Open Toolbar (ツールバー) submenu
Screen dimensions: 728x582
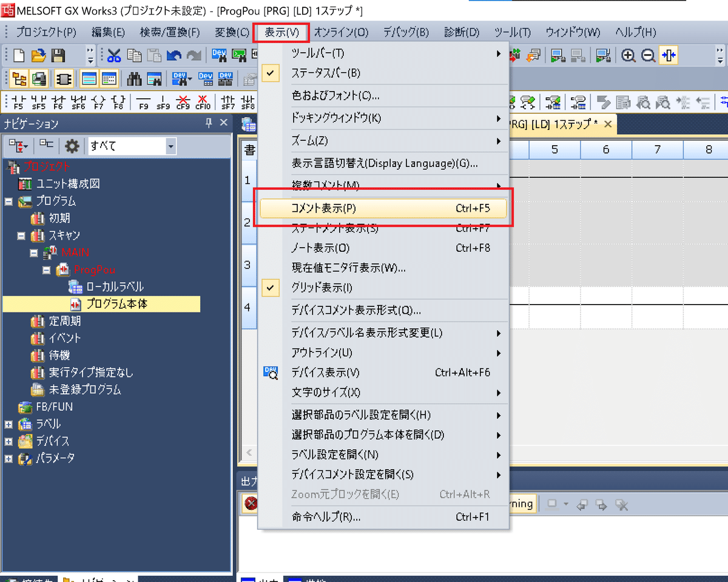[x=383, y=53]
